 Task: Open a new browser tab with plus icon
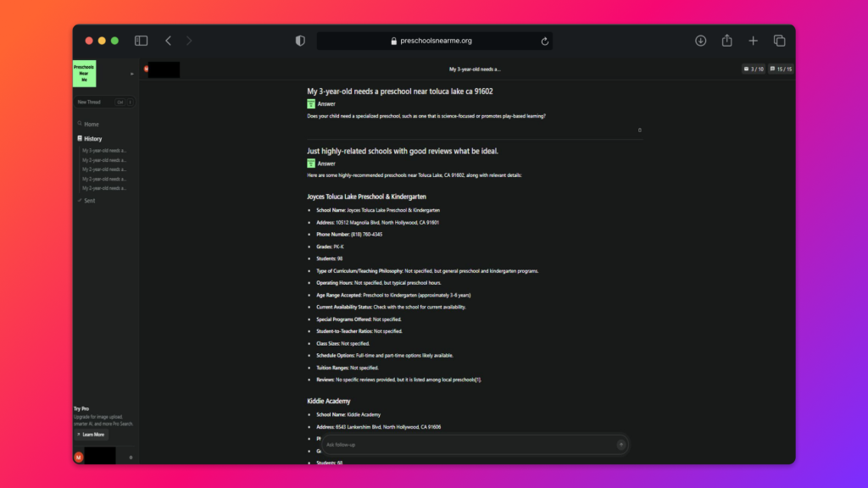tap(753, 41)
